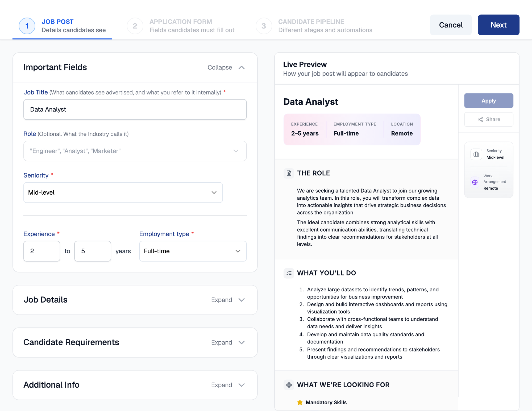
Task: Open the Role dropdown
Action: 135,151
